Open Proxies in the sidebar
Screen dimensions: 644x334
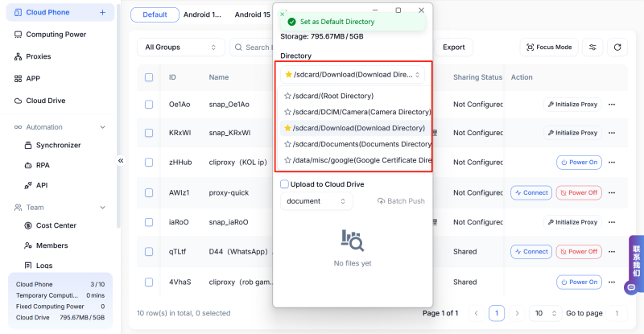[38, 56]
